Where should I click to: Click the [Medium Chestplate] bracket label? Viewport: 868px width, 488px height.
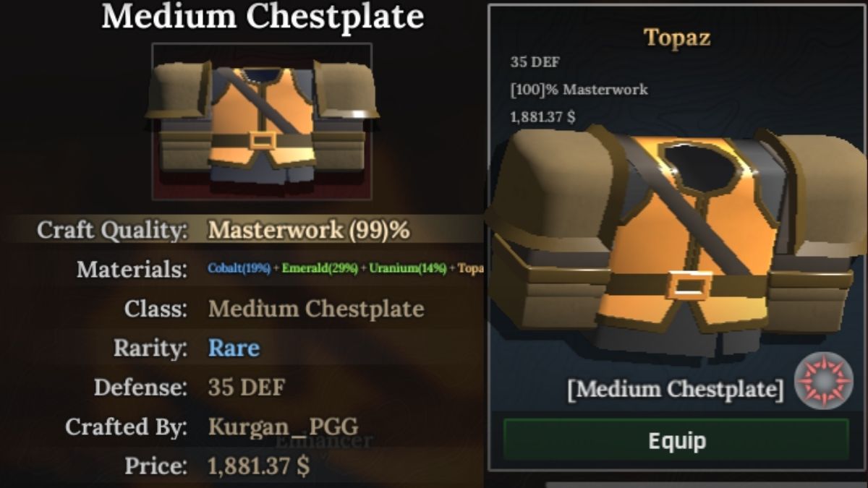point(676,389)
